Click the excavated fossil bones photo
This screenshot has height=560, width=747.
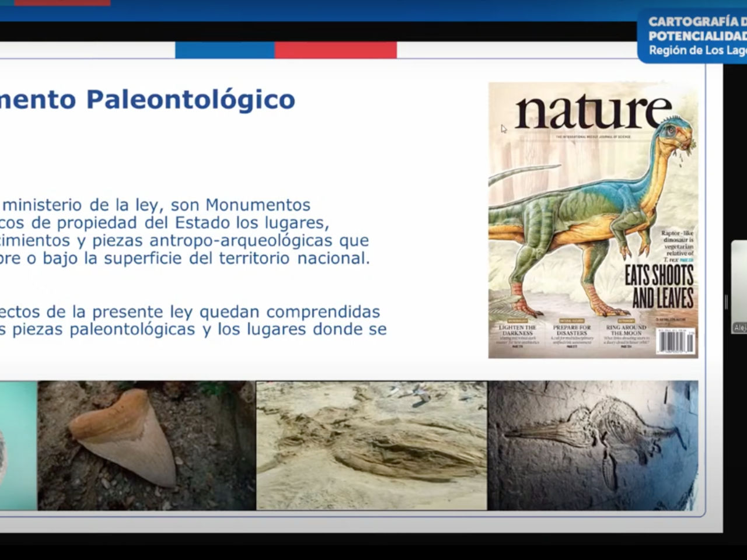tap(372, 445)
